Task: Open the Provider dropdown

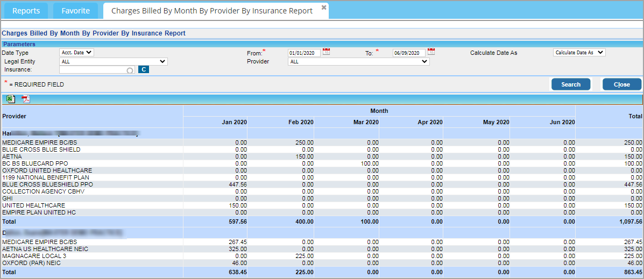Action: pos(359,61)
